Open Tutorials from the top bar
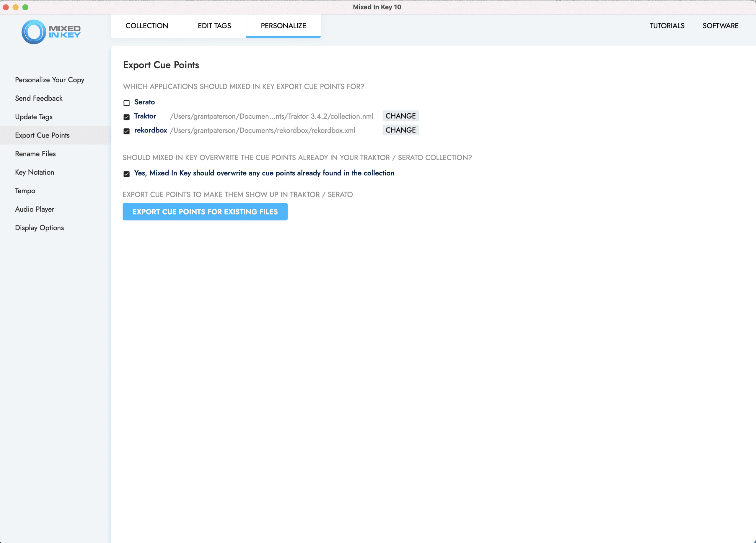This screenshot has width=756, height=543. 667,26
